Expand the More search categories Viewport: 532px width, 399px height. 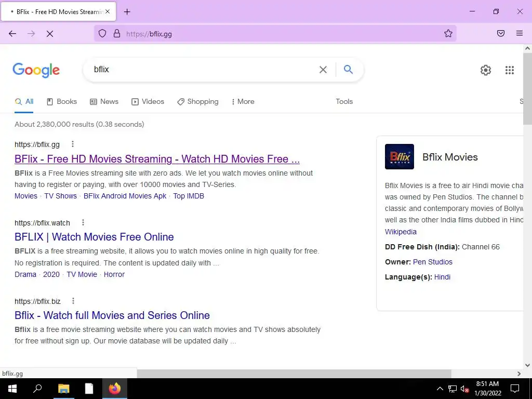coord(243,101)
